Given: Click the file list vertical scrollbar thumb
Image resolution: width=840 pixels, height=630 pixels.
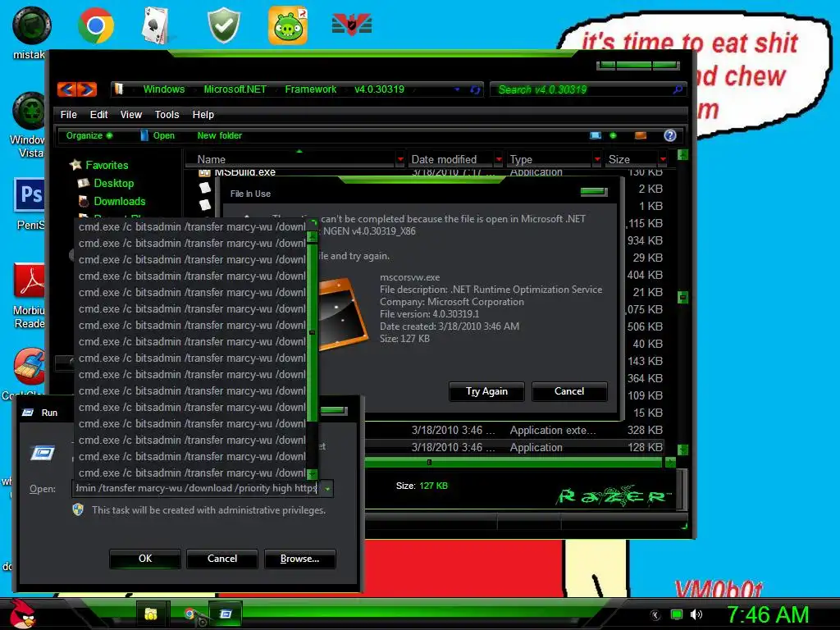Looking at the screenshot, I should tap(682, 297).
